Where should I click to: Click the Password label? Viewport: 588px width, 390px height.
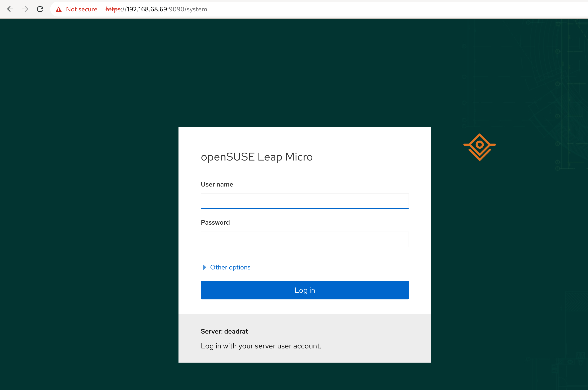(x=215, y=222)
